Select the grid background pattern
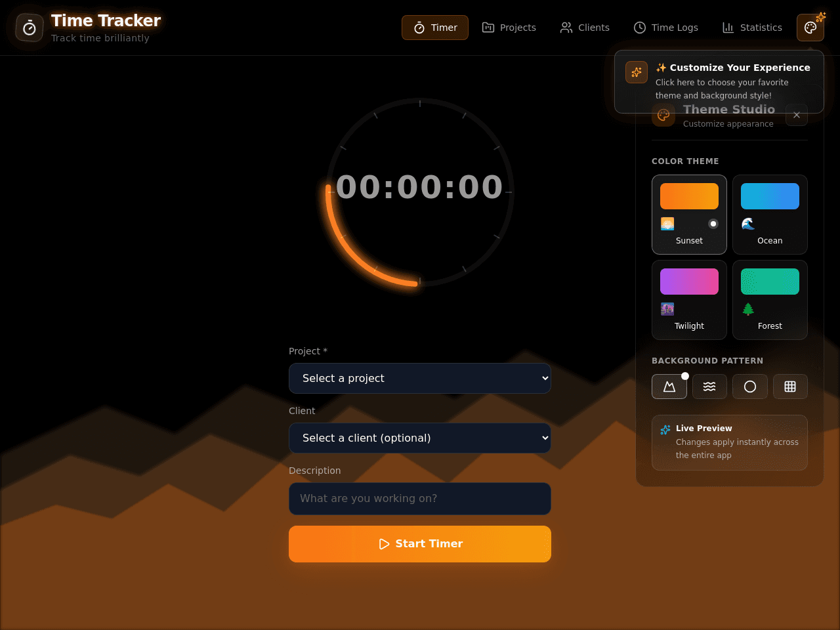 click(x=790, y=387)
